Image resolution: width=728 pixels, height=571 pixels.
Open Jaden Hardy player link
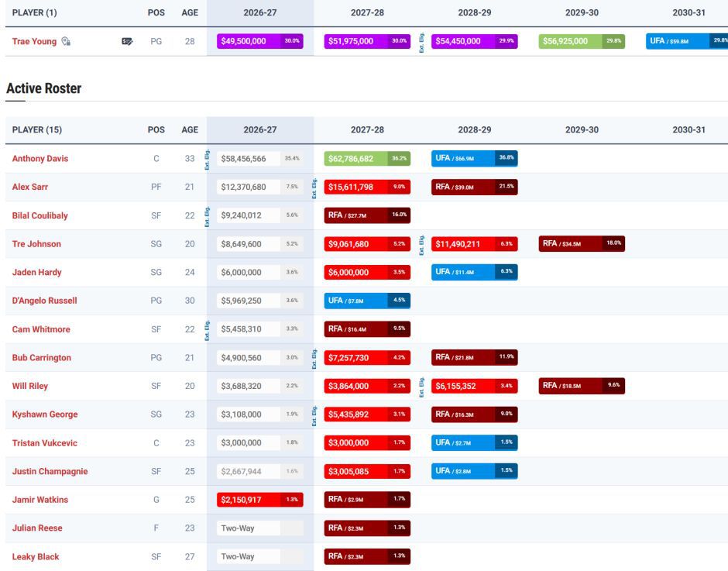(36, 272)
